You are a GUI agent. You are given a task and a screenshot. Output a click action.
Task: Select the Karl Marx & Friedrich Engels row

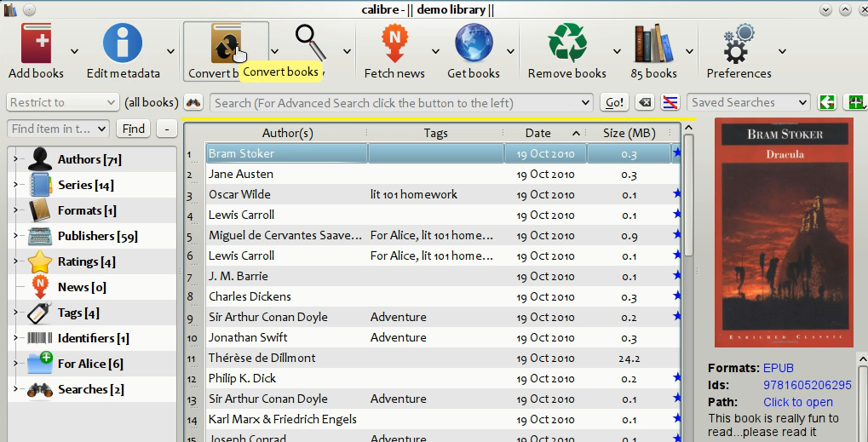[x=443, y=419]
